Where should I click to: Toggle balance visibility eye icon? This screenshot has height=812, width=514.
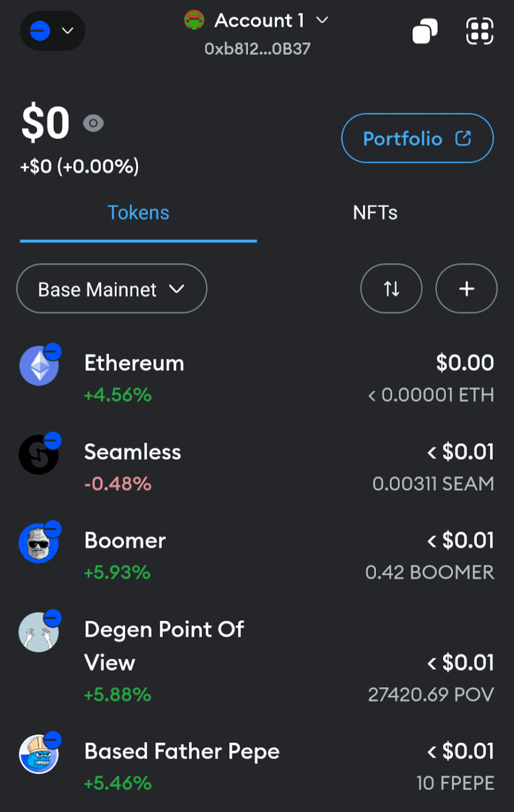93,123
